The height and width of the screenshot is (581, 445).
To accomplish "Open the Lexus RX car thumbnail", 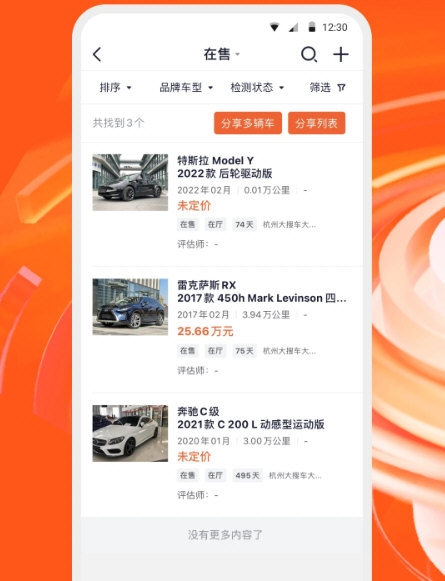I will point(130,307).
